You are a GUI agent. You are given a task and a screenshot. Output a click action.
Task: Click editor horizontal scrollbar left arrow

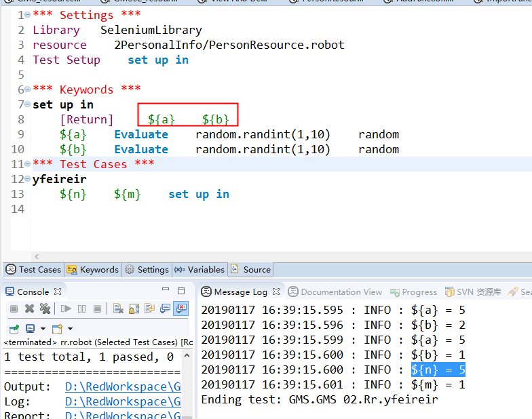tap(37, 256)
